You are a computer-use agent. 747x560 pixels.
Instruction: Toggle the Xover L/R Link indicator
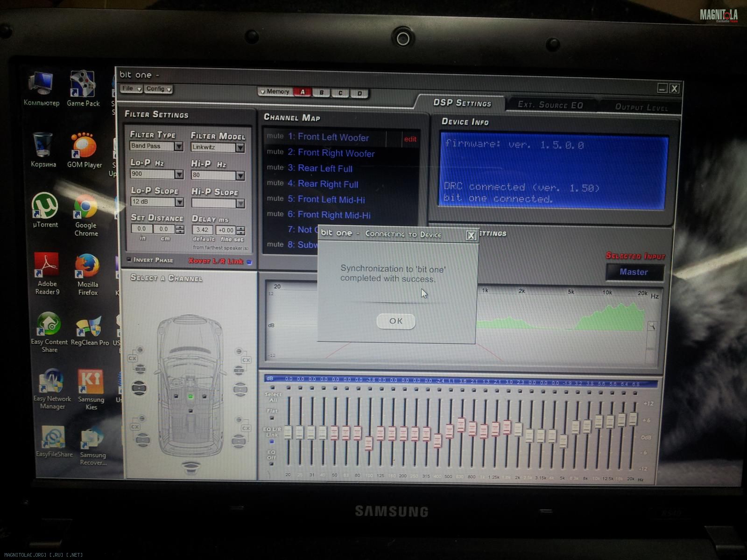point(249,262)
